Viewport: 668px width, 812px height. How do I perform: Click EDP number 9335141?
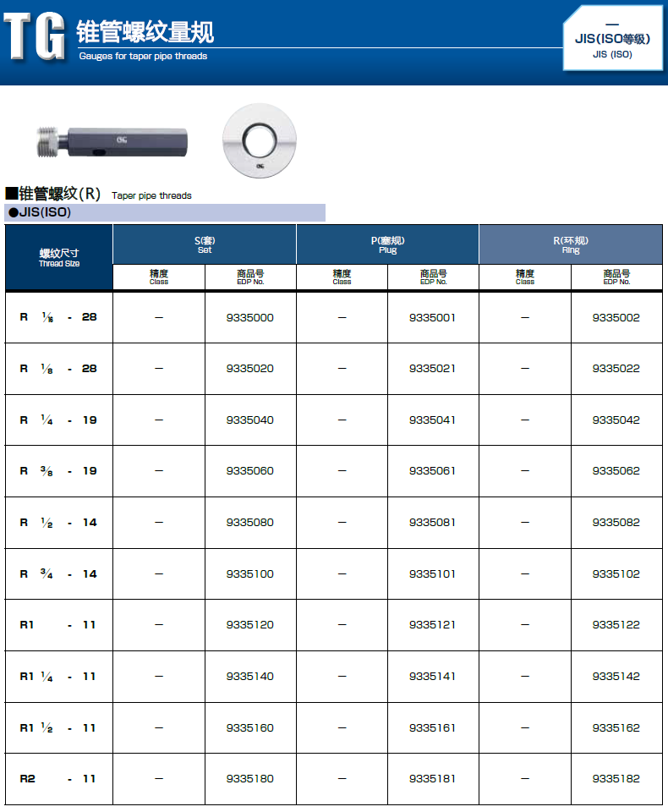[433, 677]
